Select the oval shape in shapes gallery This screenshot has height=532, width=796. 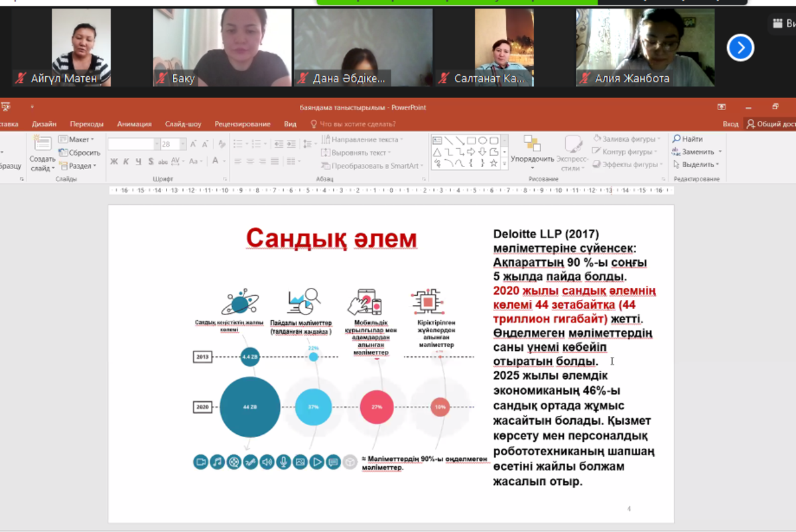(x=482, y=140)
